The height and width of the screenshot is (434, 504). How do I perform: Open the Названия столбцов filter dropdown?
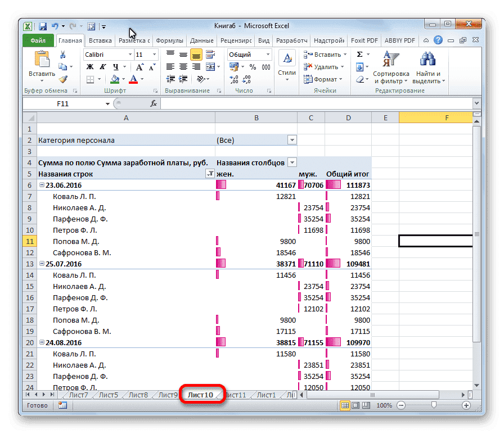pyautogui.click(x=291, y=162)
